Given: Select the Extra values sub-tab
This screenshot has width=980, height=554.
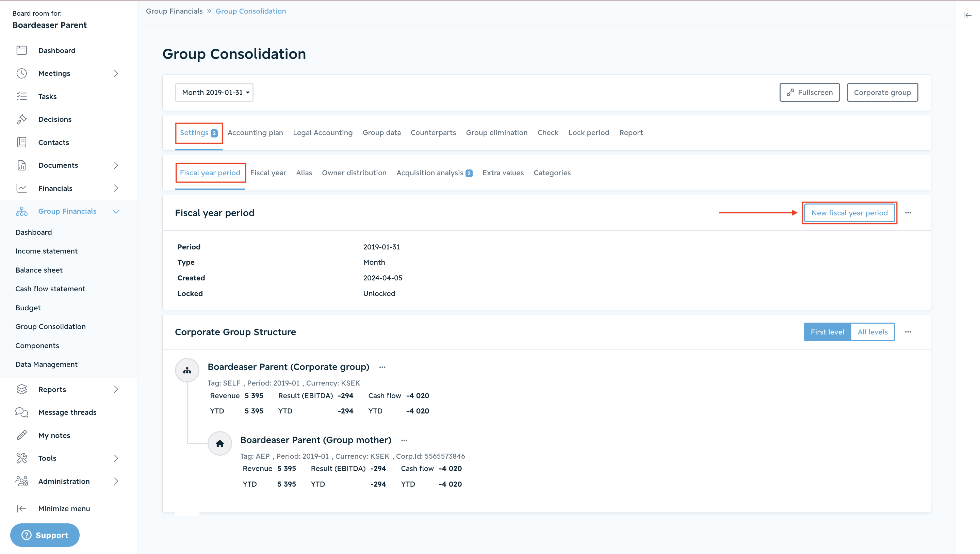Looking at the screenshot, I should (503, 173).
